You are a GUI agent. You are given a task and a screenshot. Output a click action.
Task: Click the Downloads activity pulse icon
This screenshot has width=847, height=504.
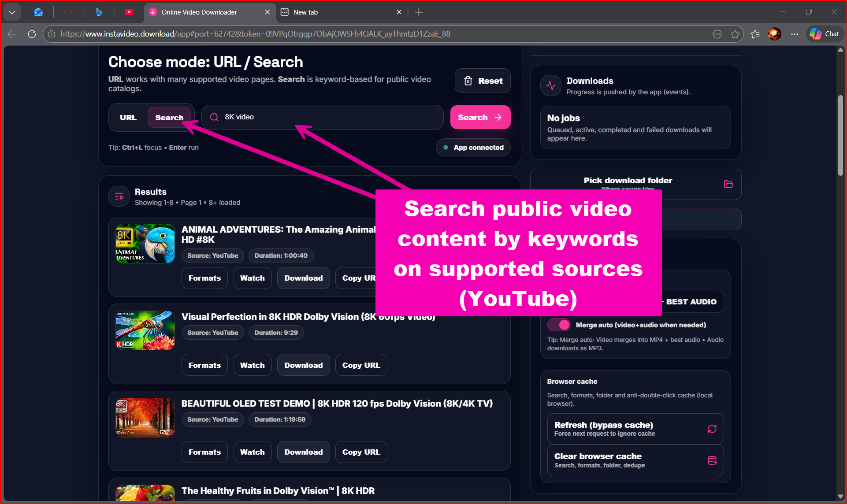[x=550, y=85]
